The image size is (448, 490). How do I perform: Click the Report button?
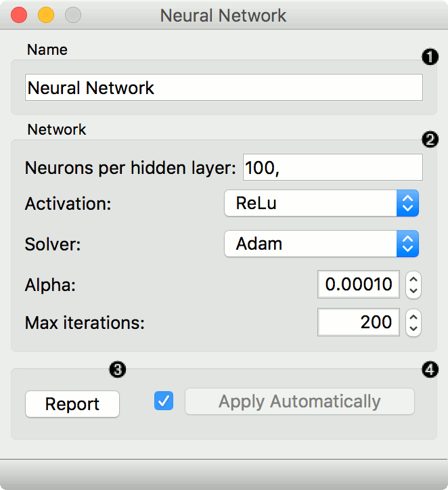click(72, 404)
